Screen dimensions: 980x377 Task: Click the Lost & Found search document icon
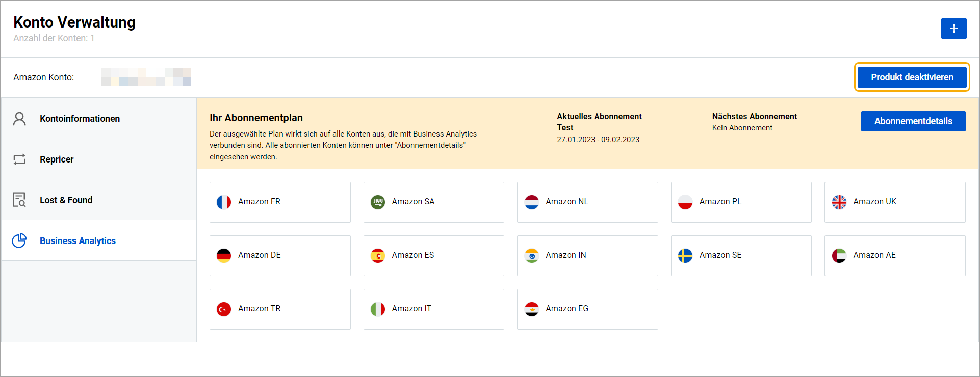tap(19, 200)
